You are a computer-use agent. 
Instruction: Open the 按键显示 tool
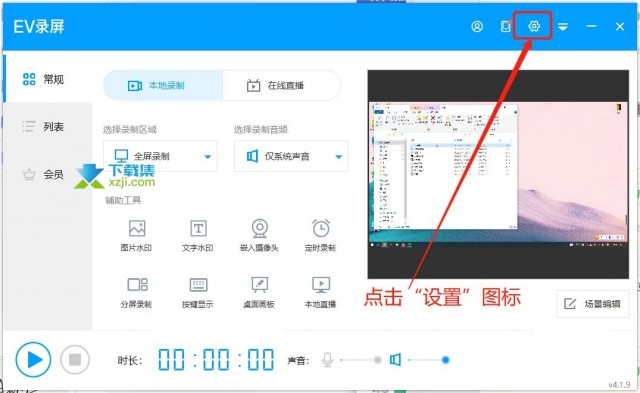[x=198, y=292]
